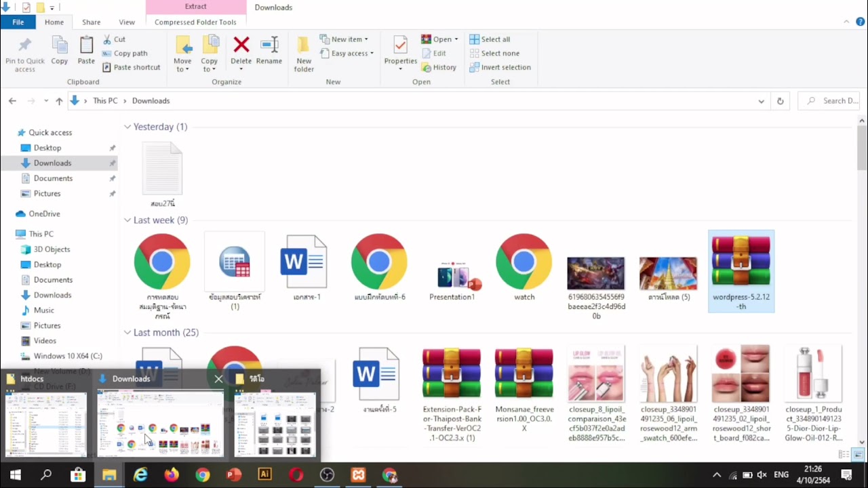Select Music in the navigation pane

(x=43, y=310)
